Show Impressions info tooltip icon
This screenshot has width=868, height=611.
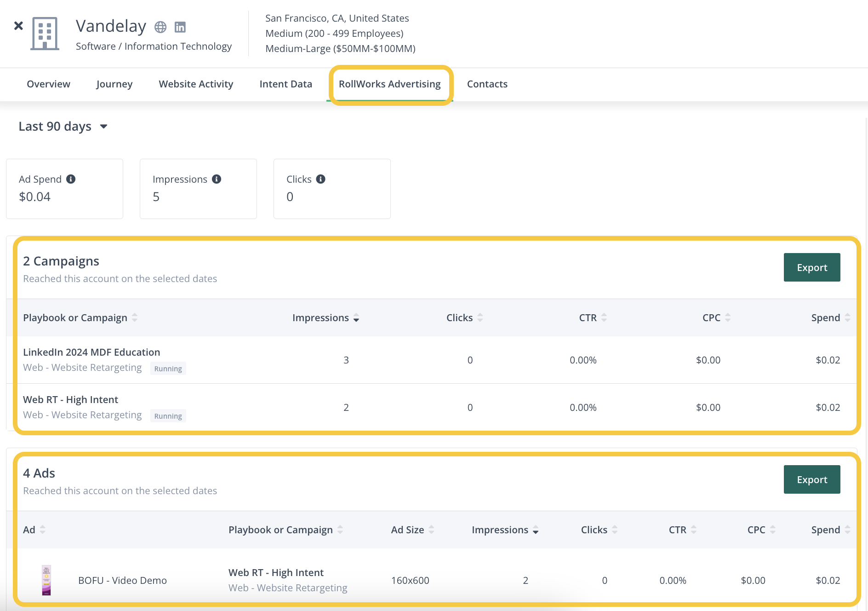point(217,179)
